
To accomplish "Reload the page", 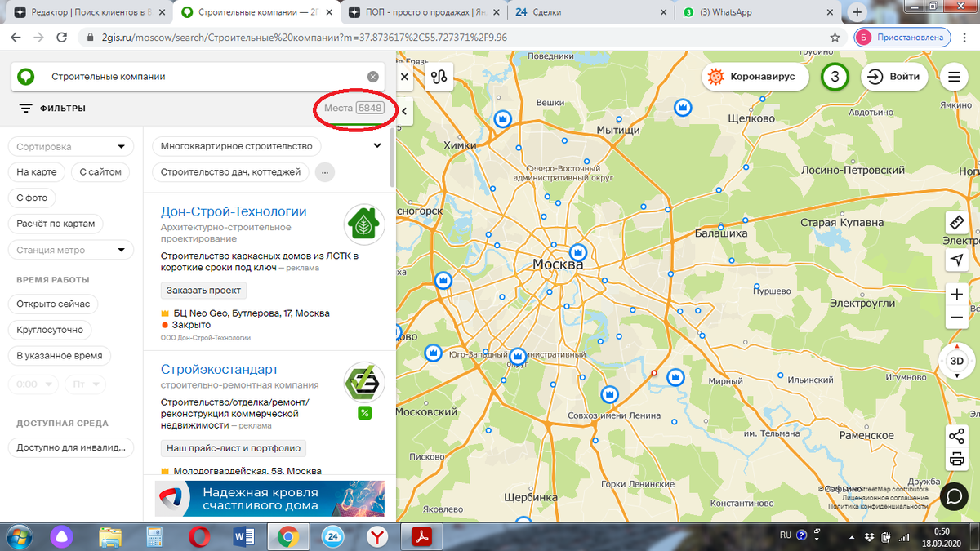I will 61,38.
